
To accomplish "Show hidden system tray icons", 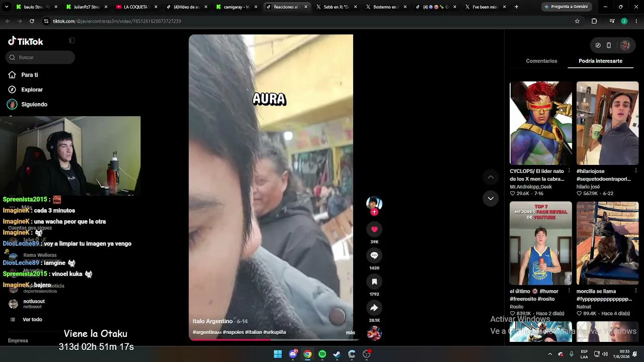I will [x=549, y=354].
